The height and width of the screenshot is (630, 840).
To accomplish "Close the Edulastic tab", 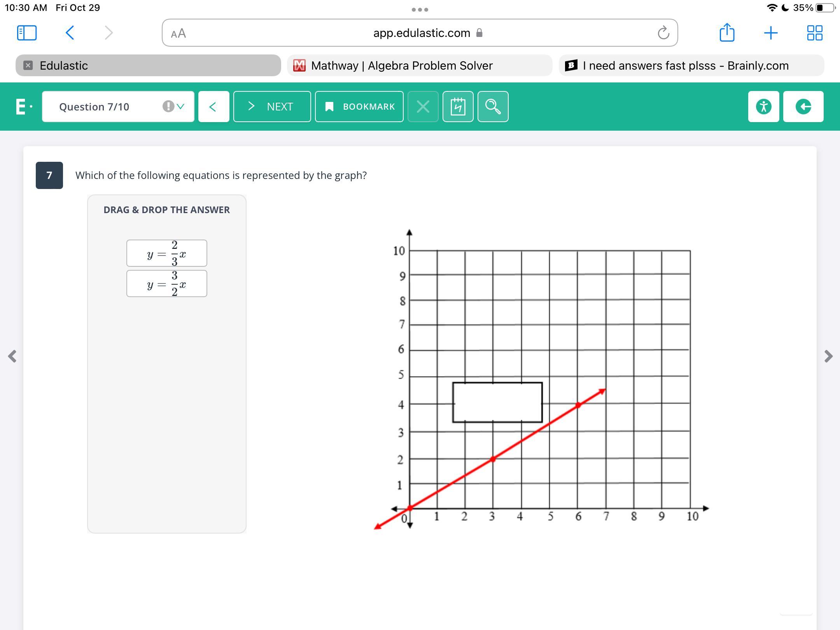I will (28, 65).
